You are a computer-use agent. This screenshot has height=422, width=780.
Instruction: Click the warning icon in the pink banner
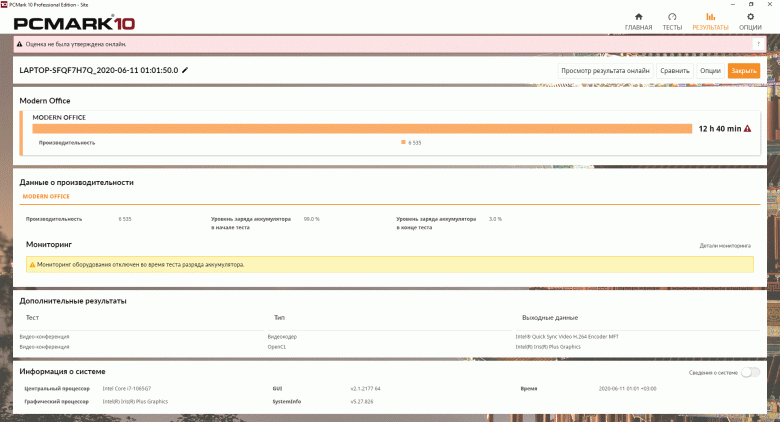[x=19, y=44]
